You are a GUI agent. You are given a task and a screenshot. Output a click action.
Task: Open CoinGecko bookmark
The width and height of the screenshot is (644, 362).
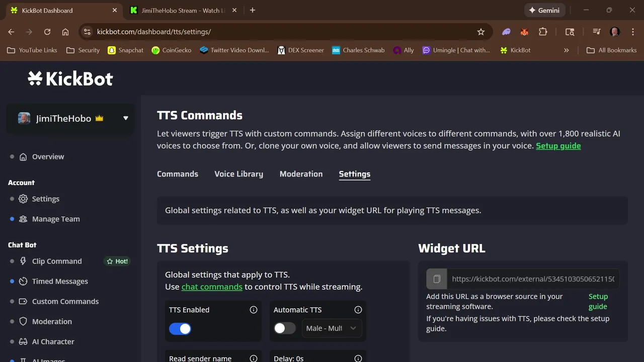(x=172, y=50)
